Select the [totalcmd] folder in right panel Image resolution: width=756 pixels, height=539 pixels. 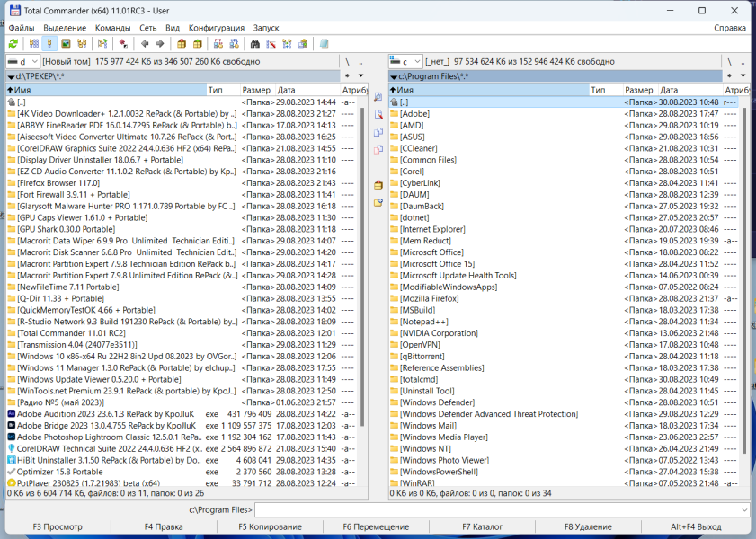click(x=565, y=380)
